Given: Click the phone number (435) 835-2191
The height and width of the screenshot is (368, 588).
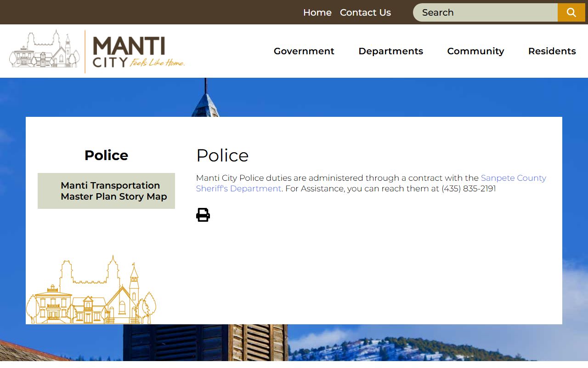Looking at the screenshot, I should [469, 189].
